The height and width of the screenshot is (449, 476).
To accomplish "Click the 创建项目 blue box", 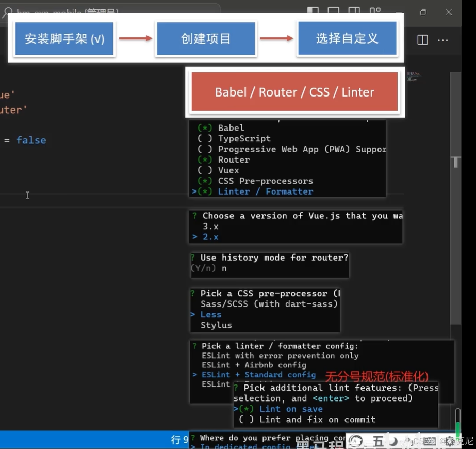I will point(206,39).
